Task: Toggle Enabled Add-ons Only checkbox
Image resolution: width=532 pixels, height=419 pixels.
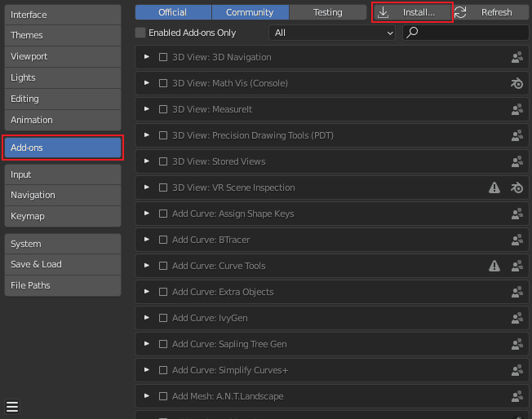Action: pos(140,33)
